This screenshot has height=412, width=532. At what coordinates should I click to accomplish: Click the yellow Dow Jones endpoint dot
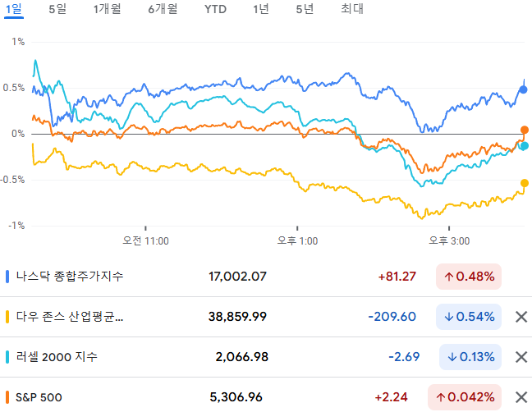525,183
